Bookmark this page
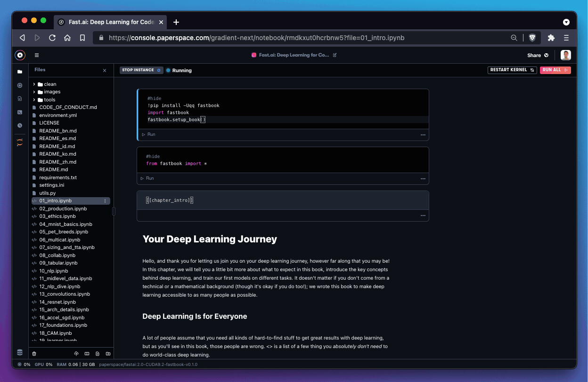 [x=82, y=38]
